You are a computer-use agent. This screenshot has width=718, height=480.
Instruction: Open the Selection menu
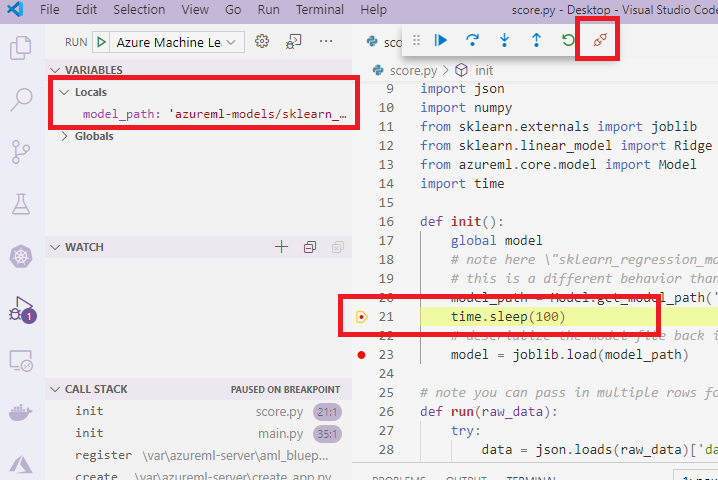click(139, 9)
